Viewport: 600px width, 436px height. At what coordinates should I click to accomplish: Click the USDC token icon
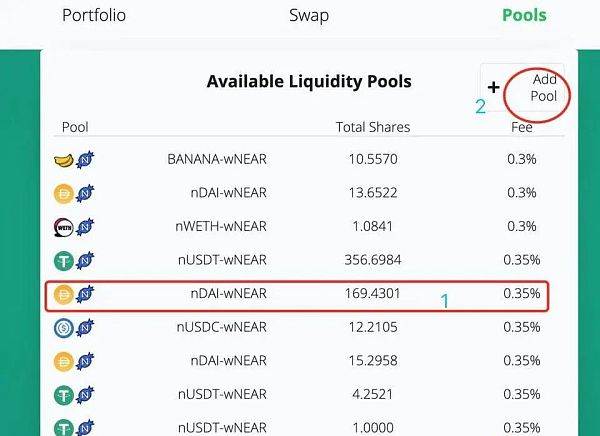click(x=64, y=328)
